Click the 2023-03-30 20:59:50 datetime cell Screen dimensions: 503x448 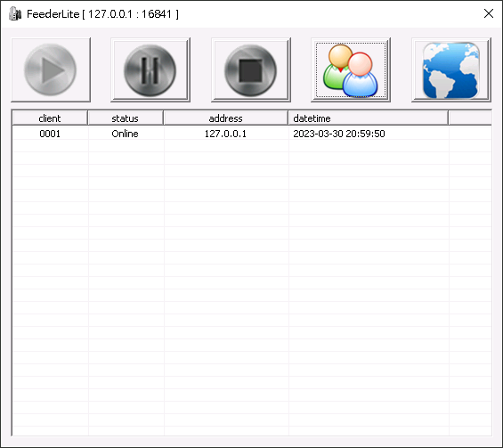tap(339, 134)
